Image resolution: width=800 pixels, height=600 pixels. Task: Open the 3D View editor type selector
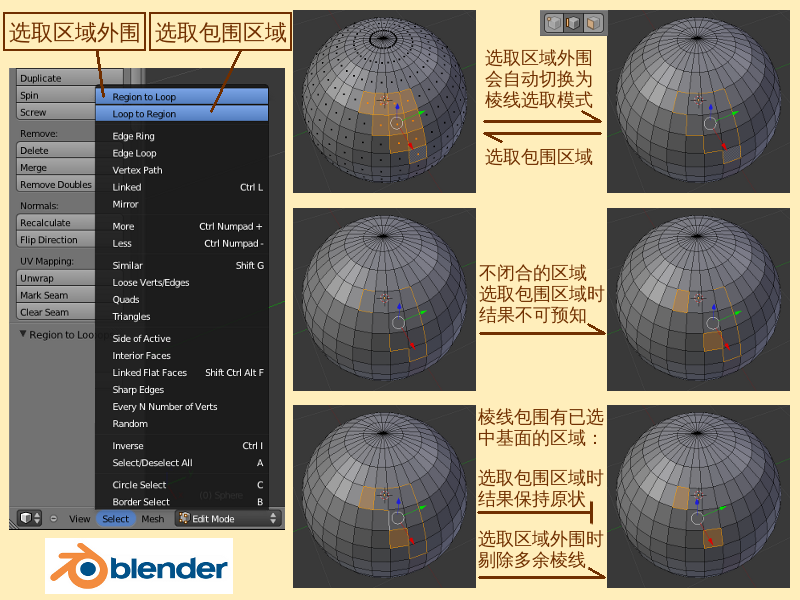(30, 518)
